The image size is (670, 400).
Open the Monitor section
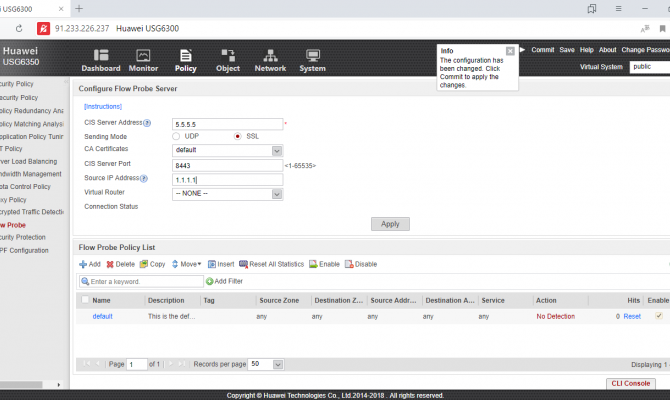click(x=143, y=60)
